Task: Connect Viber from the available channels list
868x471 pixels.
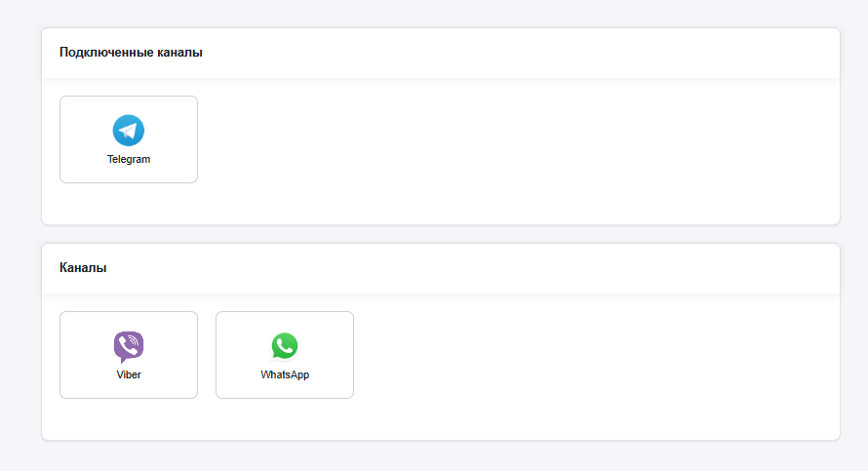Action: click(x=129, y=355)
